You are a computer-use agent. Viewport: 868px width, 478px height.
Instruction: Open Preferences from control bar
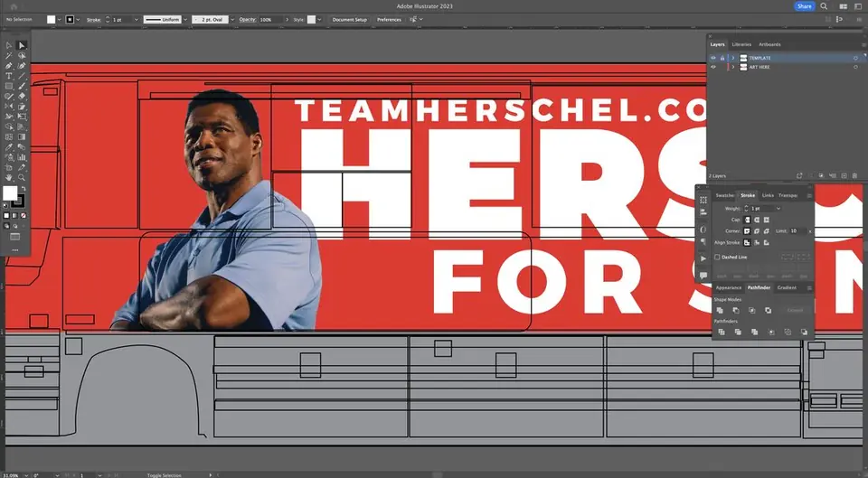pyautogui.click(x=389, y=19)
